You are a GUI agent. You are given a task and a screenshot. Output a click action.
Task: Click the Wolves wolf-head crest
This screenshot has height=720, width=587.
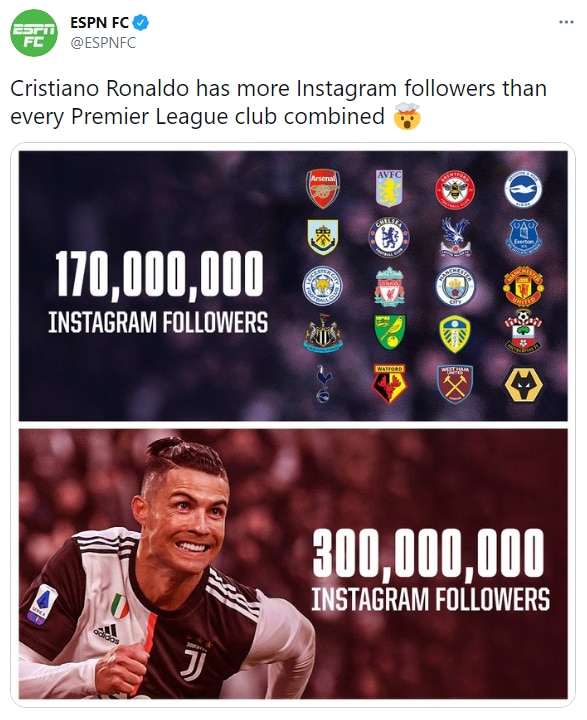tap(524, 385)
